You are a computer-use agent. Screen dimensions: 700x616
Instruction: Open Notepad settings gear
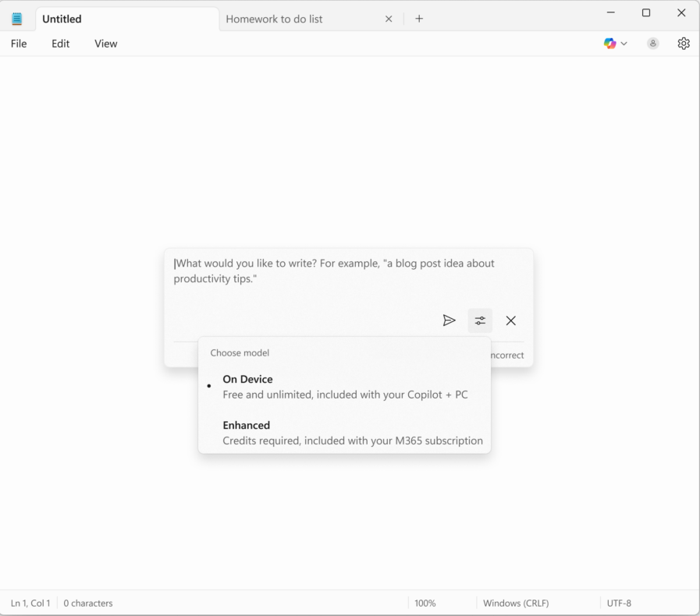click(x=684, y=43)
